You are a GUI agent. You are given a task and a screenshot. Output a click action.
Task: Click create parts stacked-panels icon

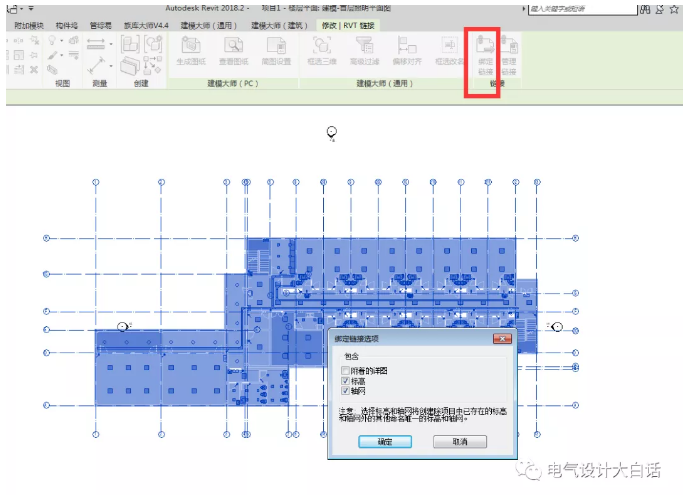[130, 66]
